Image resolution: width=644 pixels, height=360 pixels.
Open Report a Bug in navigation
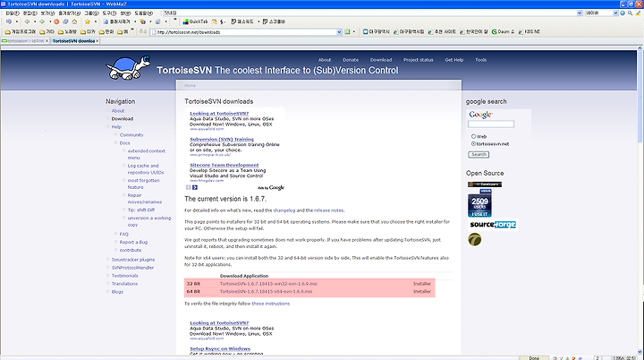click(x=133, y=243)
